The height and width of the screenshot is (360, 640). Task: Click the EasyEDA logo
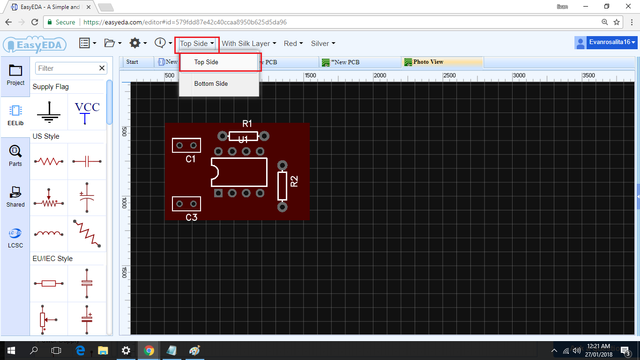35,44
